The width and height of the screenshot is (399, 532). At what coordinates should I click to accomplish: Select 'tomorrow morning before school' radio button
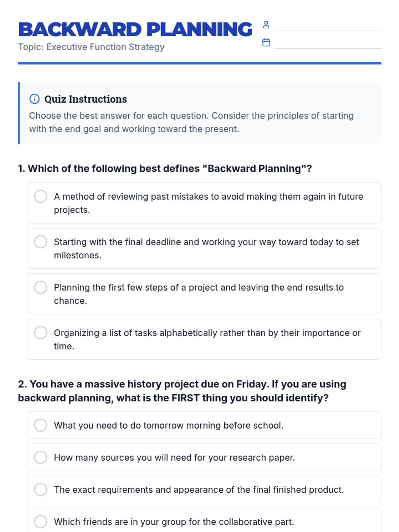(41, 425)
